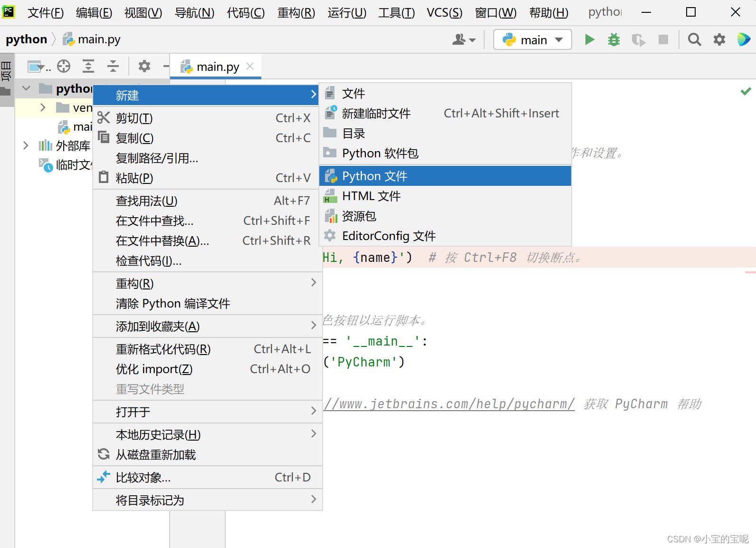Expand 打开于 submenu
Screen dimensions: 756x548
[x=208, y=412]
